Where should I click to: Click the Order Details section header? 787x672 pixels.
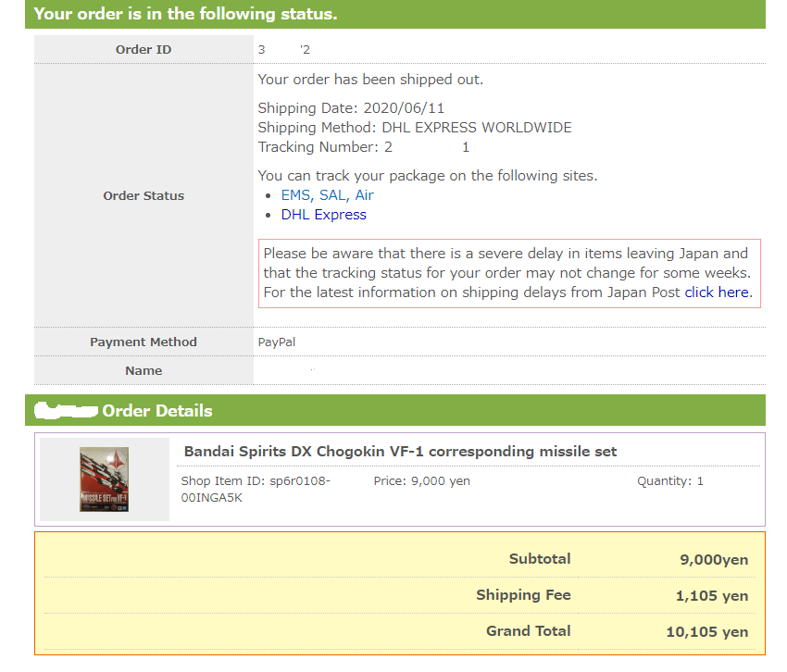click(395, 410)
